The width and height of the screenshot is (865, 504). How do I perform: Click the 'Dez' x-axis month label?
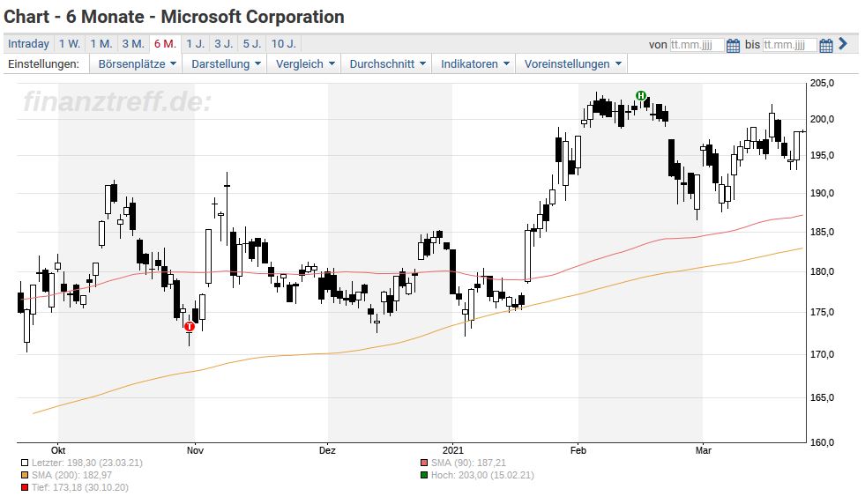click(x=327, y=450)
